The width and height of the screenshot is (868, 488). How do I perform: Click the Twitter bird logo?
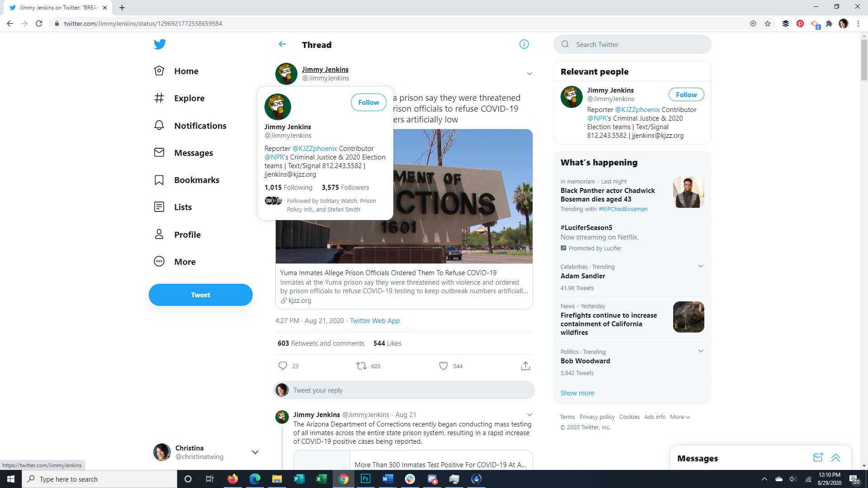click(160, 44)
